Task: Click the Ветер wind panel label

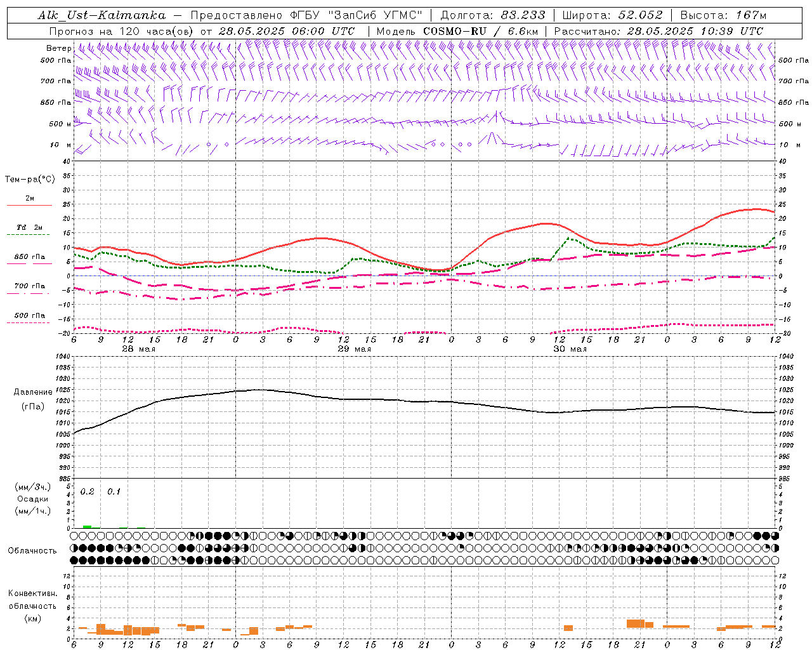Action: point(58,48)
